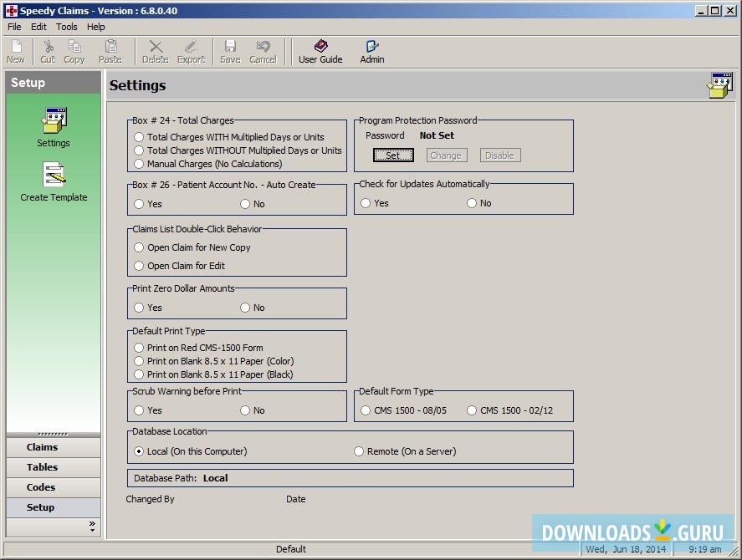Click the system clock in status bar
This screenshot has height=560, width=742.
point(704,549)
